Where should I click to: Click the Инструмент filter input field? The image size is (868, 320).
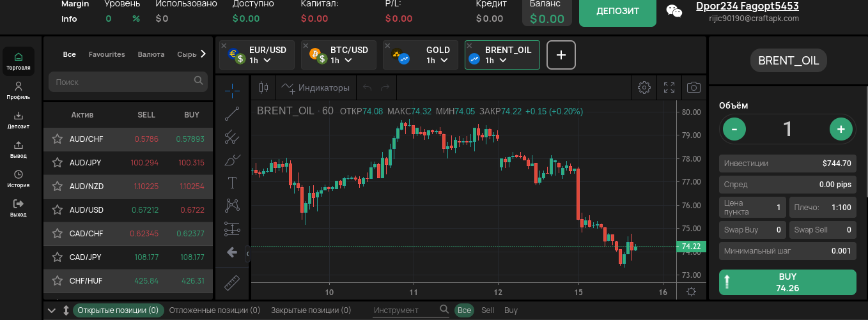click(405, 310)
